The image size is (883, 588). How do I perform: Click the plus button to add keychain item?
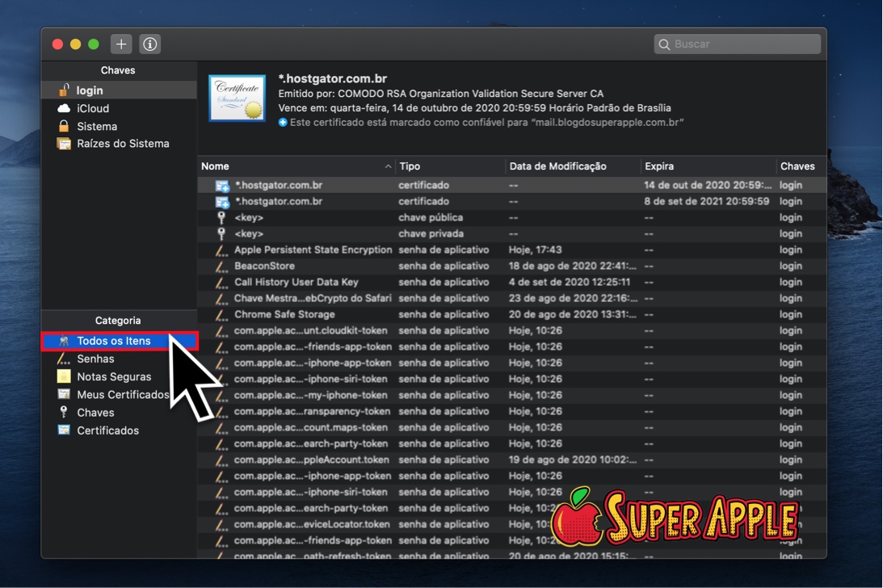121,44
